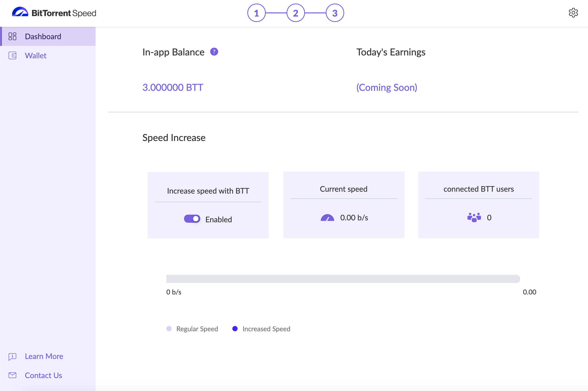The image size is (588, 391).
Task: Click the speedometer icon in Current speed
Action: 327,218
